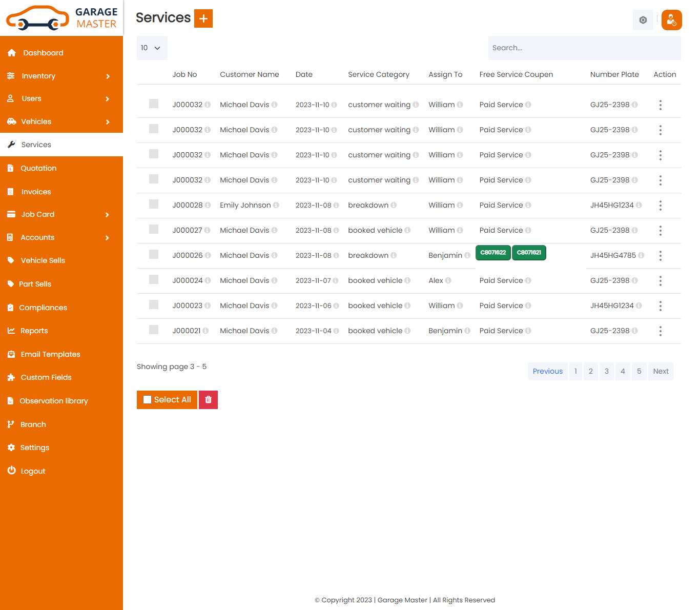
Task: Sort by Number Plate header
Action: click(x=614, y=74)
